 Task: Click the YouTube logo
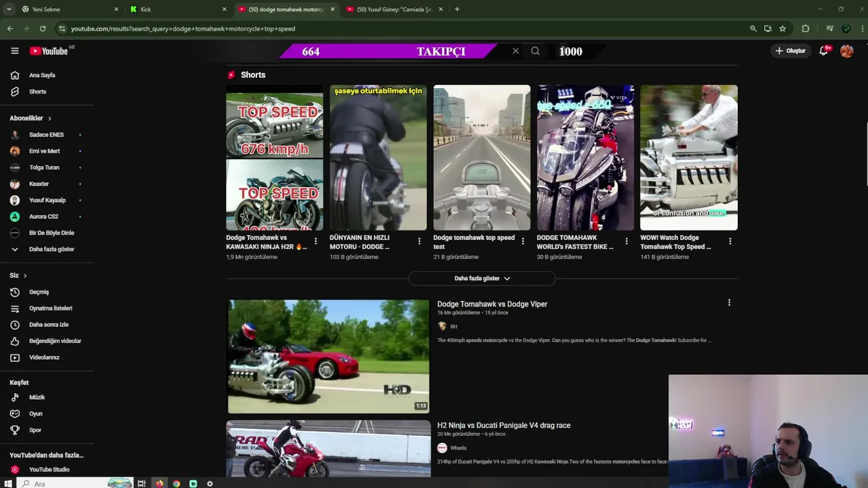48,51
